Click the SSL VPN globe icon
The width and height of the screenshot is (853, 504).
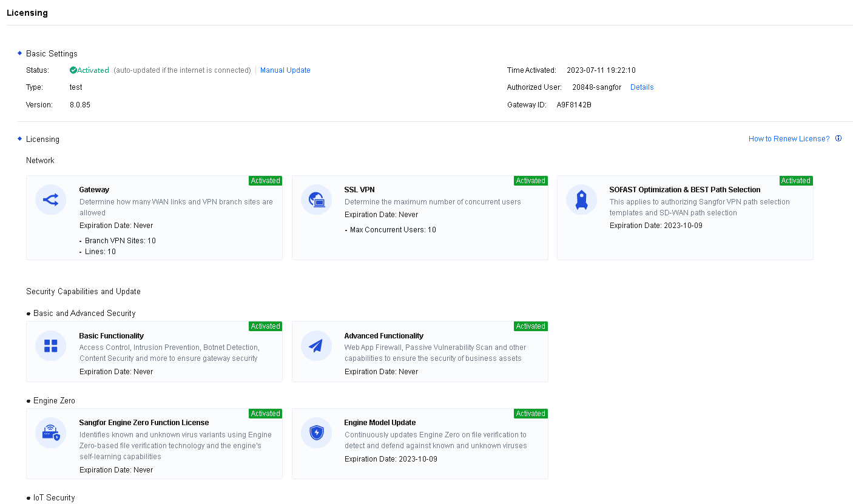(x=316, y=200)
